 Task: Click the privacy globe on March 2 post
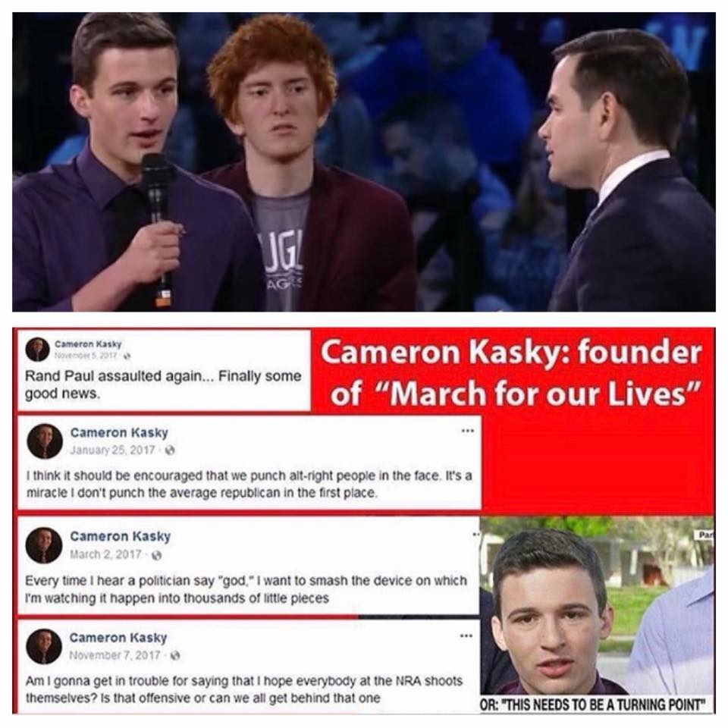[x=156, y=555]
